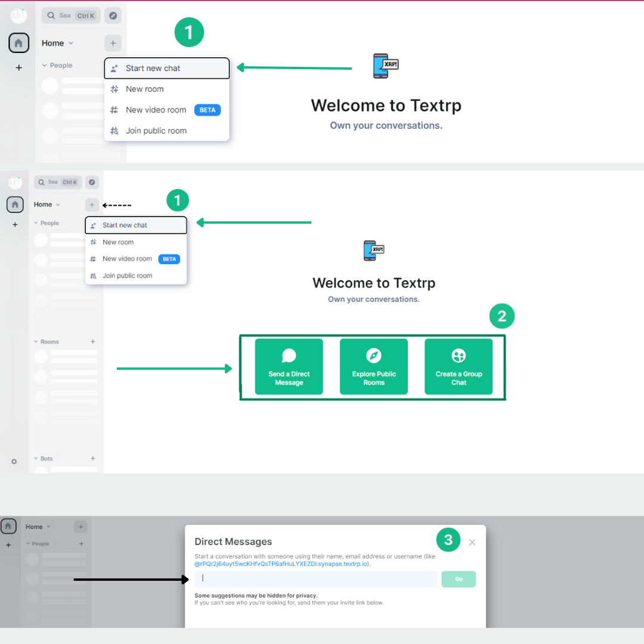Viewport: 644px width, 644px height.
Task: Collapse the People section behind the Direct Messages dialog
Action: tap(28, 544)
